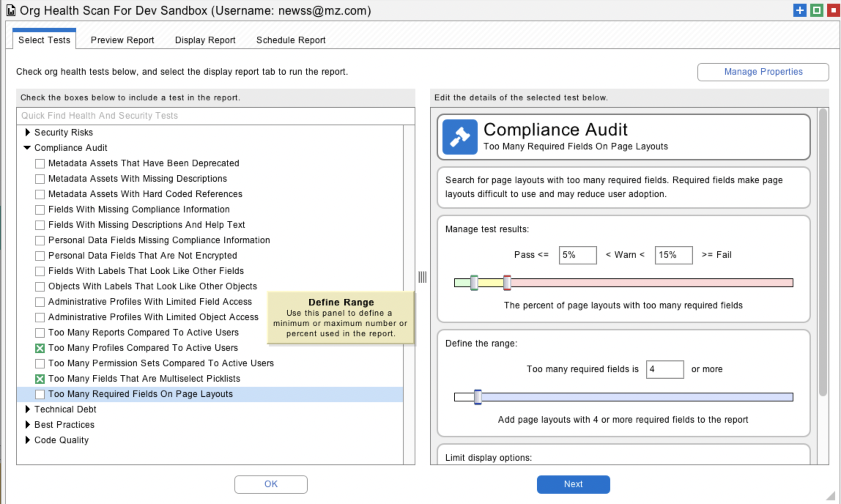Expand the Technical Debt category
Image resolution: width=841 pixels, height=504 pixels.
tap(27, 409)
